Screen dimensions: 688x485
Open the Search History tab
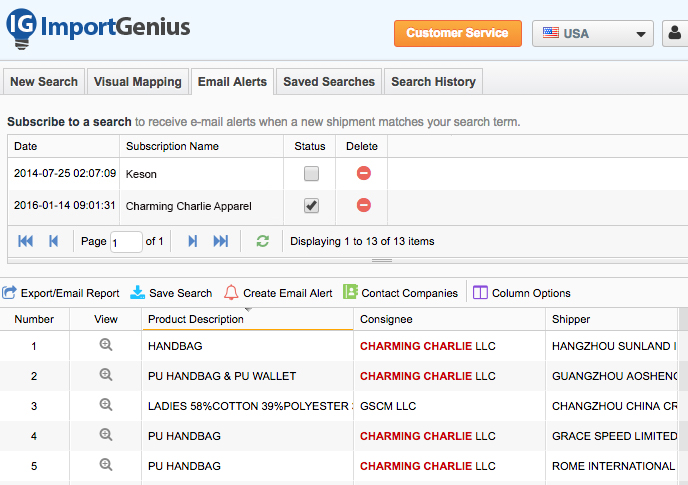click(x=434, y=82)
